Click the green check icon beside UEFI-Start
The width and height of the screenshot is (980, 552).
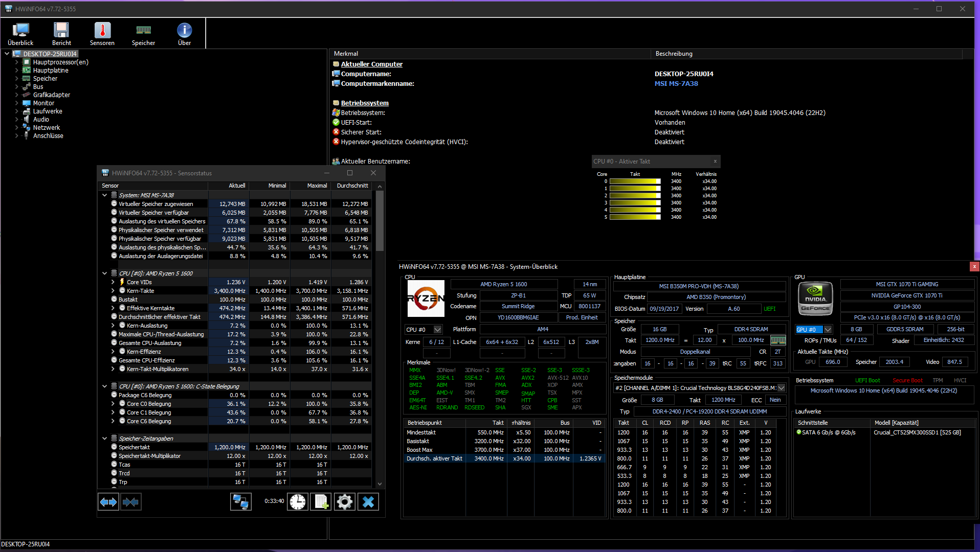coord(336,122)
